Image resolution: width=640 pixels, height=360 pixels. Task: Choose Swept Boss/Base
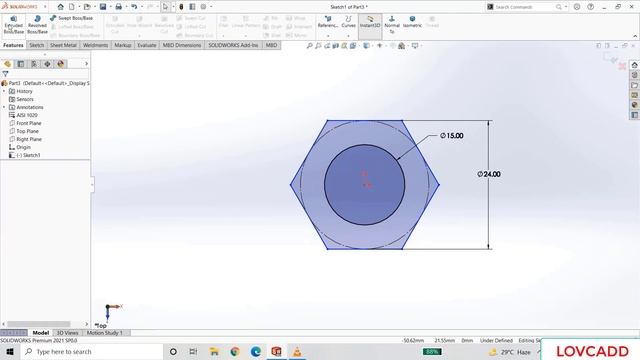71,18
